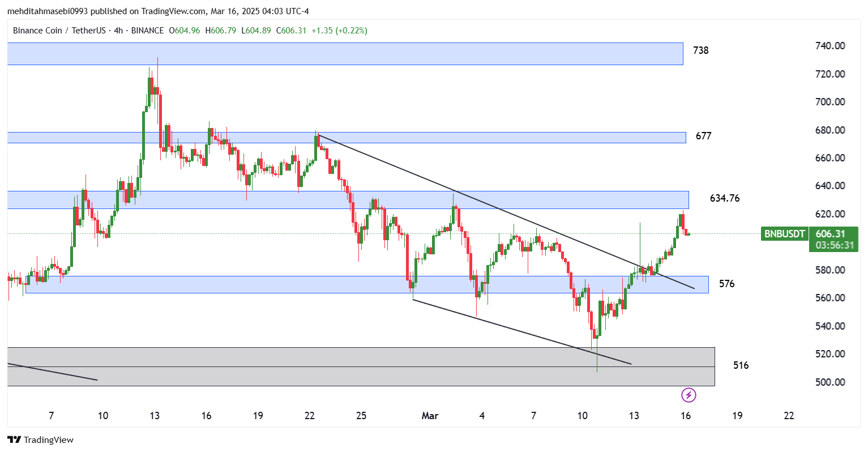Image resolution: width=868 pixels, height=452 pixels.
Task: Click the 640.00 price axis label
Action: (x=831, y=186)
